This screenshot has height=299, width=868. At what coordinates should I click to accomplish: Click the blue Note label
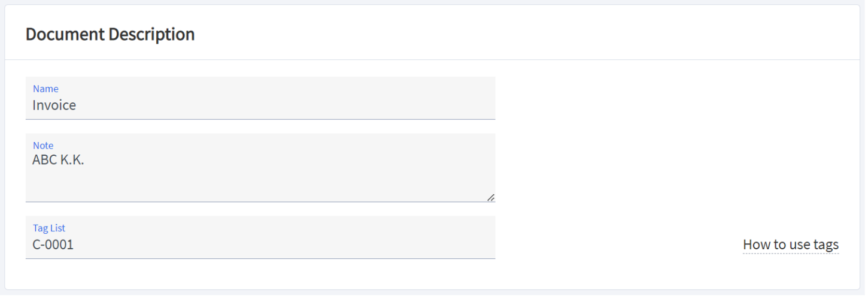(x=43, y=146)
